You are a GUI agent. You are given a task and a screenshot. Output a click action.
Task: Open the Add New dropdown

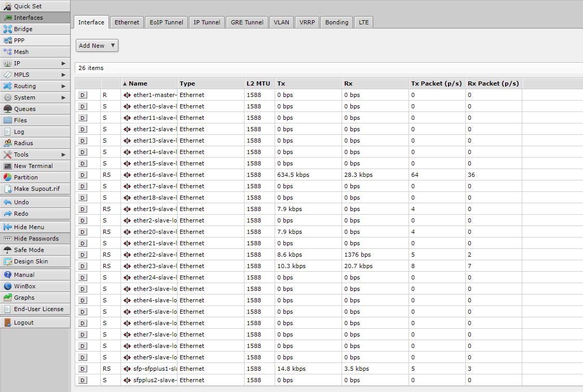click(x=97, y=46)
